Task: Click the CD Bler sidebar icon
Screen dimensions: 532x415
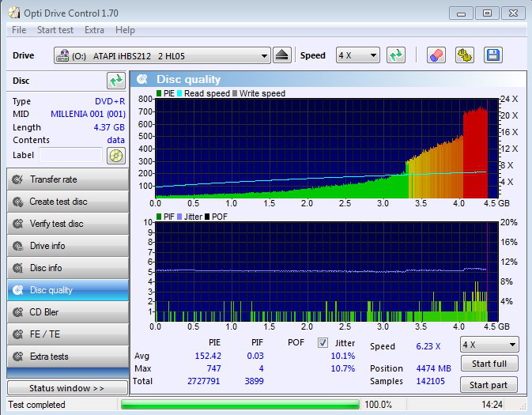Action: tap(17, 312)
